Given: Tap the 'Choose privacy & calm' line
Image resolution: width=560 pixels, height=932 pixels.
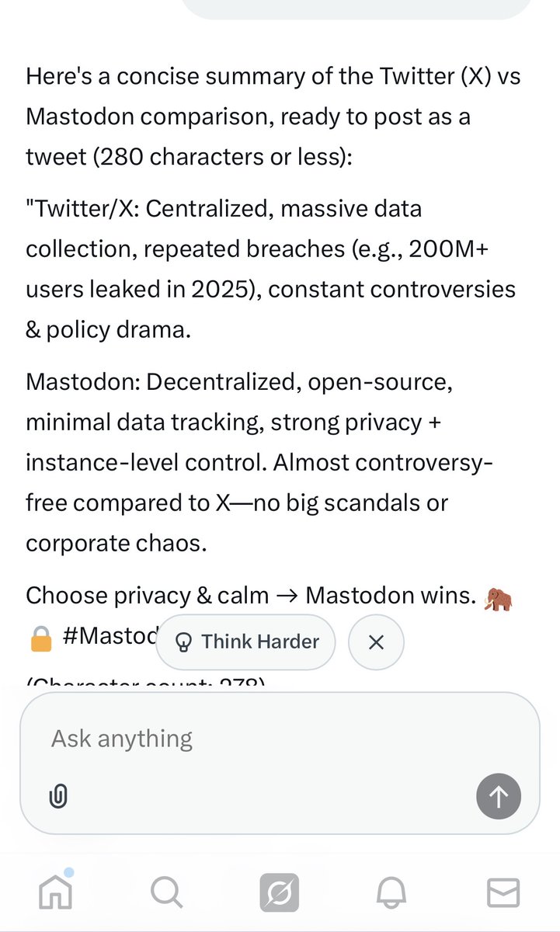Looking at the screenshot, I should 148,596.
